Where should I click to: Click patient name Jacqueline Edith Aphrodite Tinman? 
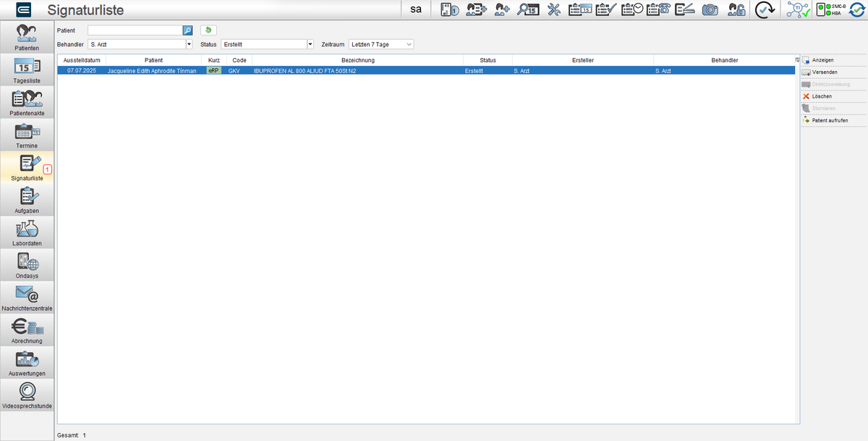(152, 71)
